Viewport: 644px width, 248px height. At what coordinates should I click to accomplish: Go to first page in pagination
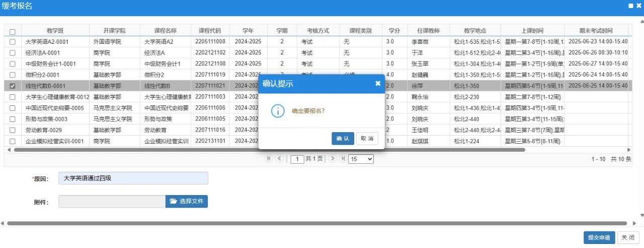click(x=269, y=159)
